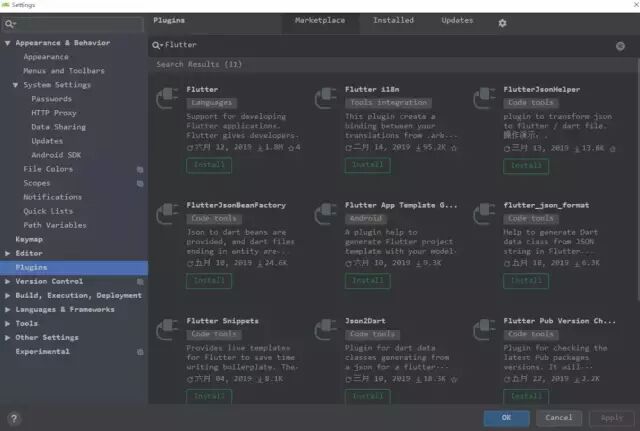Screen dimensions: 640x431
Task: Click the File Colors project-level icon
Action: [140, 169]
